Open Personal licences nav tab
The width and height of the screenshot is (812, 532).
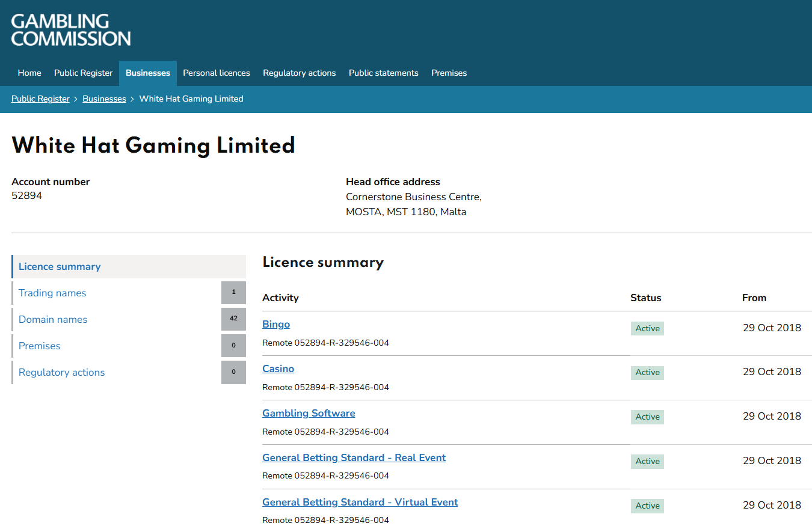[217, 73]
